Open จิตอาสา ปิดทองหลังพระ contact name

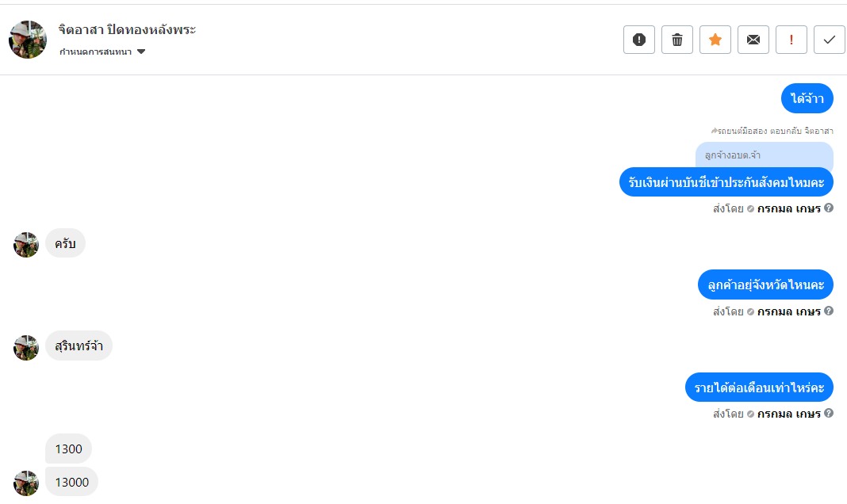pos(127,30)
